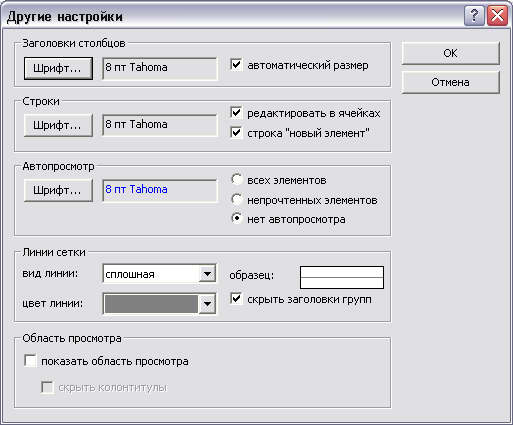
Task: Click the Линии сетки group title
Action: coord(54,252)
